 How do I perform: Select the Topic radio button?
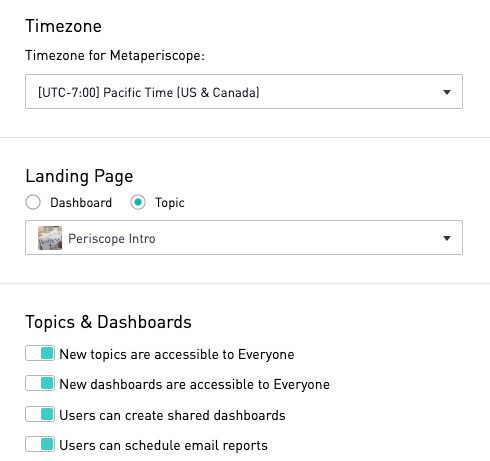tap(138, 202)
